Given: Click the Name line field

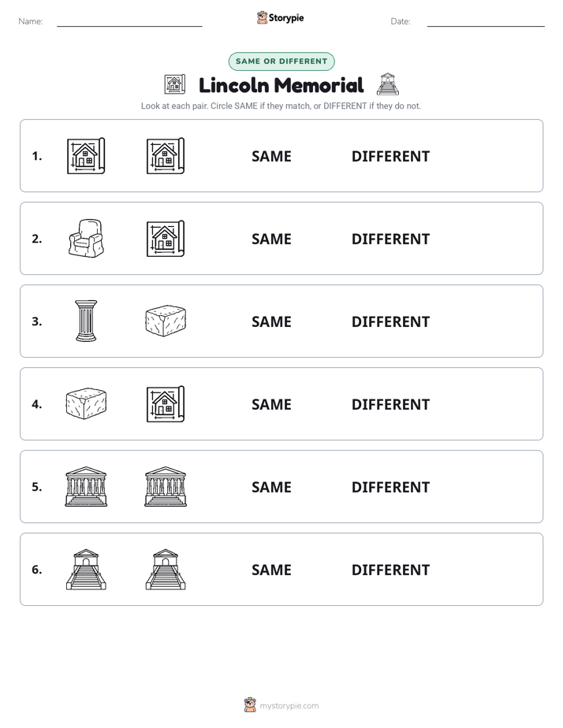Looking at the screenshot, I should [129, 21].
